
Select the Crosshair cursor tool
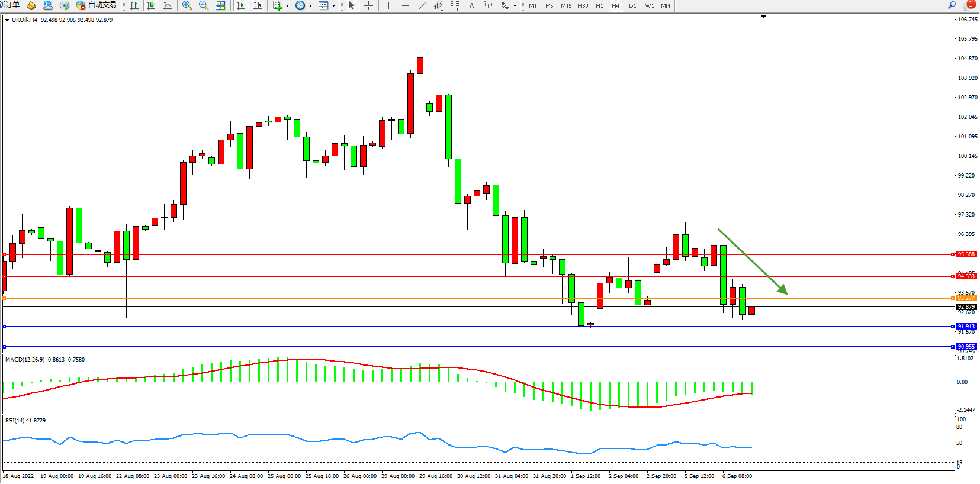coord(368,5)
